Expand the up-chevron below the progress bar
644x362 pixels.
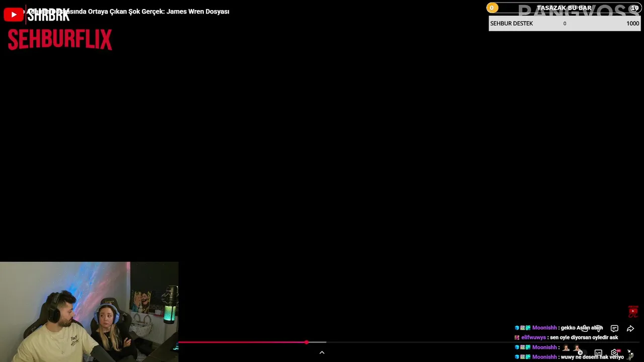(322, 352)
